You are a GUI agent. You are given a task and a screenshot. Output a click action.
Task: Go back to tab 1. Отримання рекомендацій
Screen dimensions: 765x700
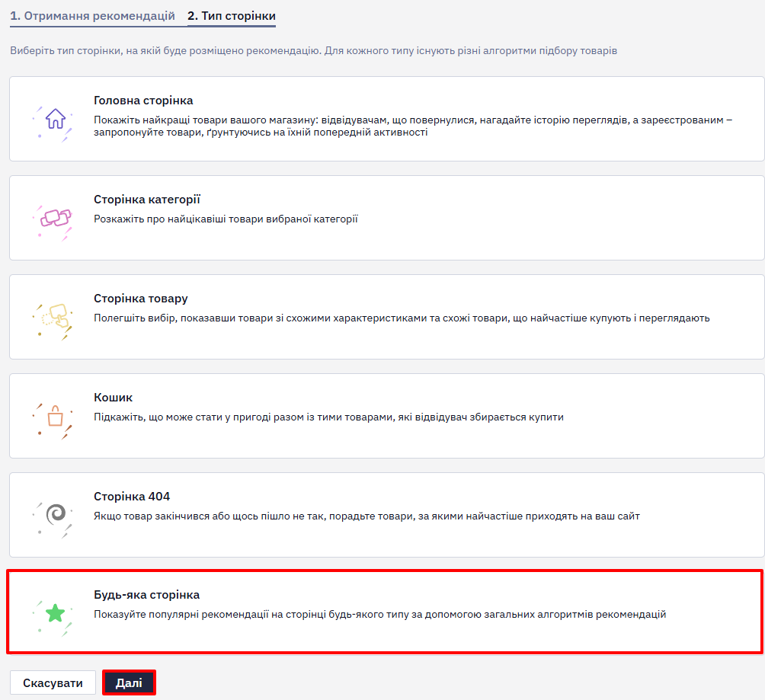click(x=92, y=15)
